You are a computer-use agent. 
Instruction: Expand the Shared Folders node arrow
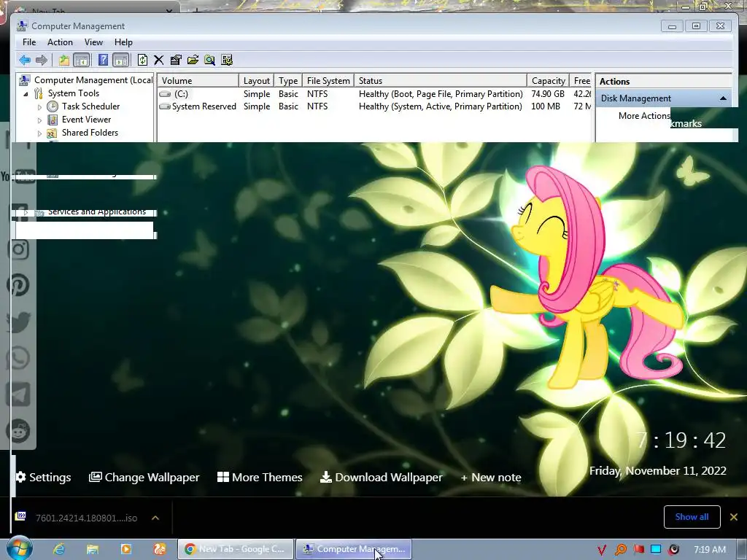(x=39, y=133)
